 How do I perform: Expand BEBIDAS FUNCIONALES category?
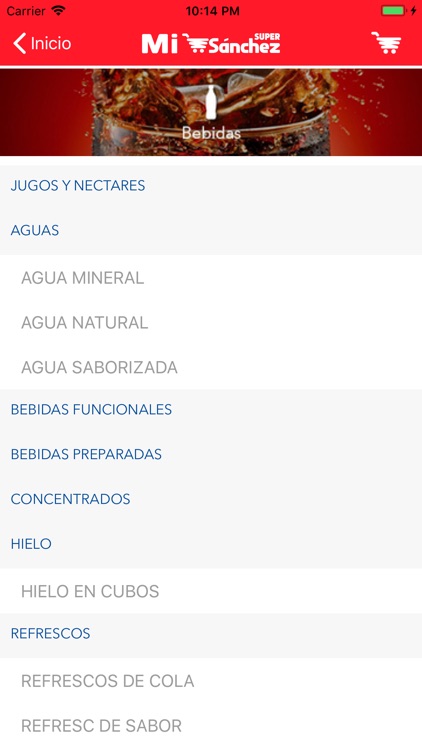click(211, 409)
